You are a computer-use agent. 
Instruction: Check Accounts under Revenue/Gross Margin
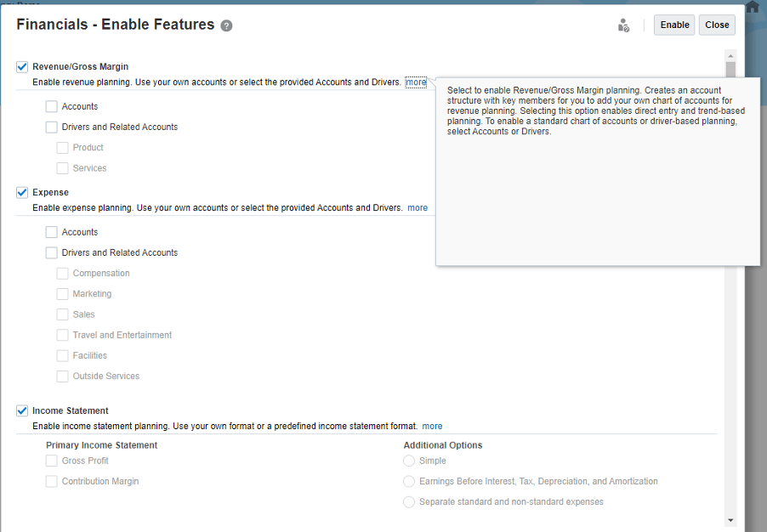pos(52,106)
